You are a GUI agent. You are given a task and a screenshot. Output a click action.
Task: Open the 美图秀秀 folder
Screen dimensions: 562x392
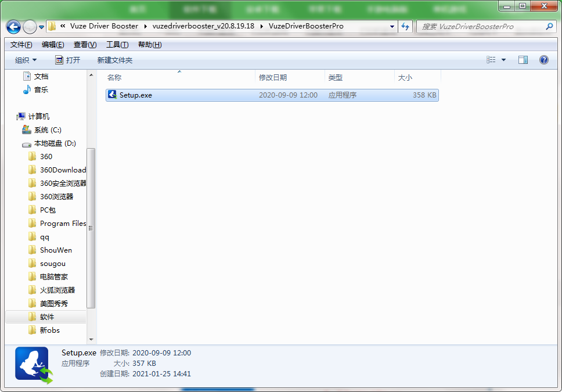54,304
